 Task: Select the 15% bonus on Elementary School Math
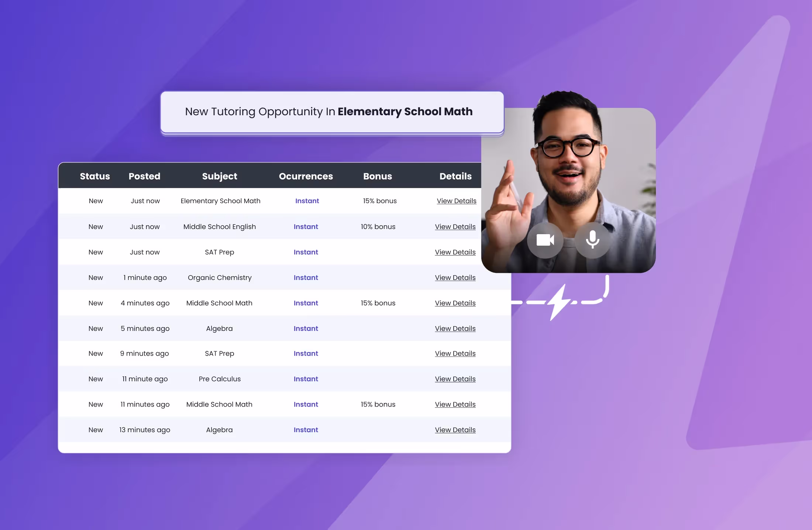tap(379, 201)
